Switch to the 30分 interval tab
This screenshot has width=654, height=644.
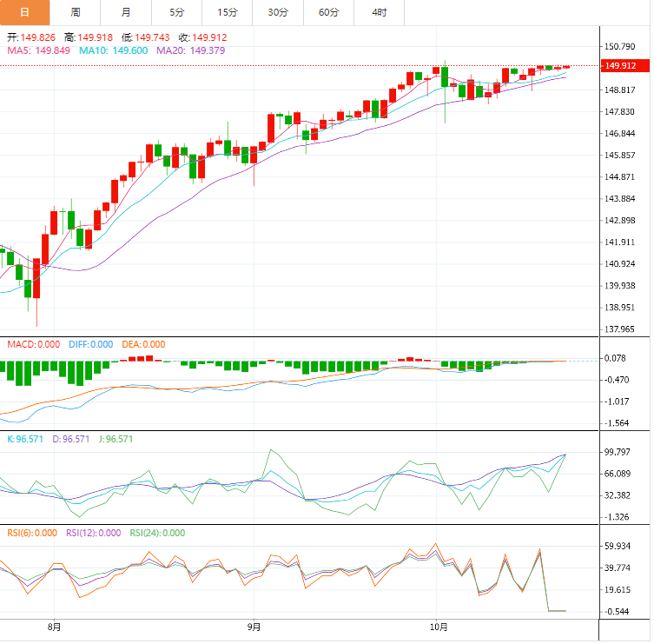pyautogui.click(x=278, y=12)
